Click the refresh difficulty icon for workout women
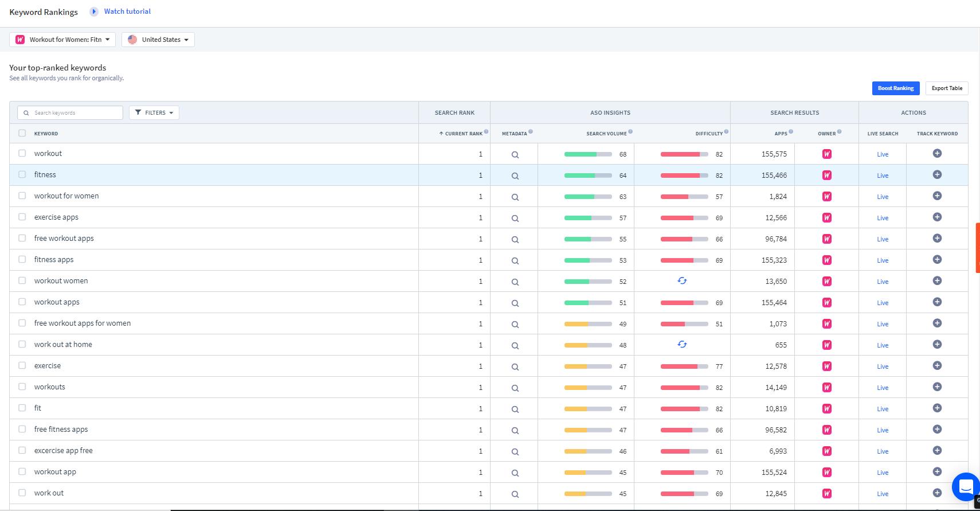Screen dimensions: 980x511 [682, 281]
